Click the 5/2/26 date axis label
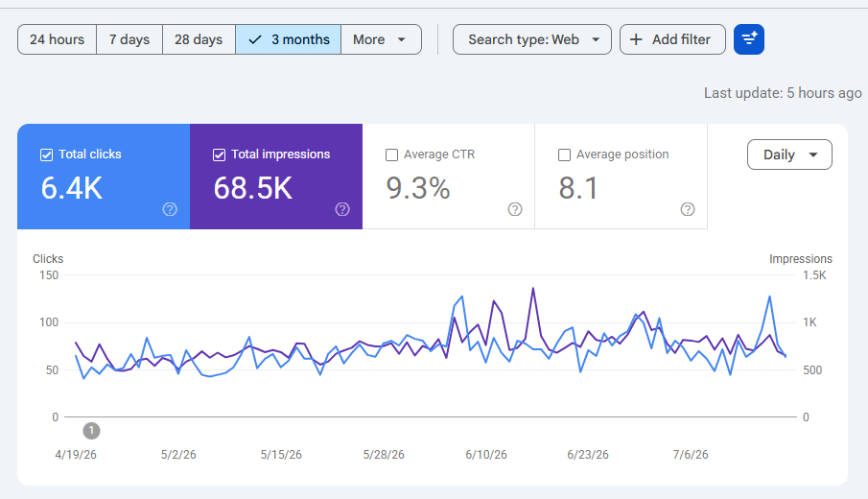The image size is (868, 499). click(x=178, y=455)
